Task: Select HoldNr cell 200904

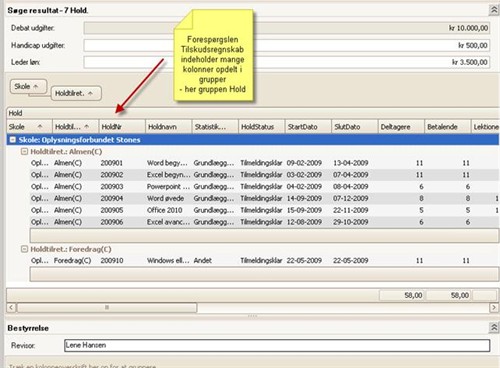Action: click(112, 198)
